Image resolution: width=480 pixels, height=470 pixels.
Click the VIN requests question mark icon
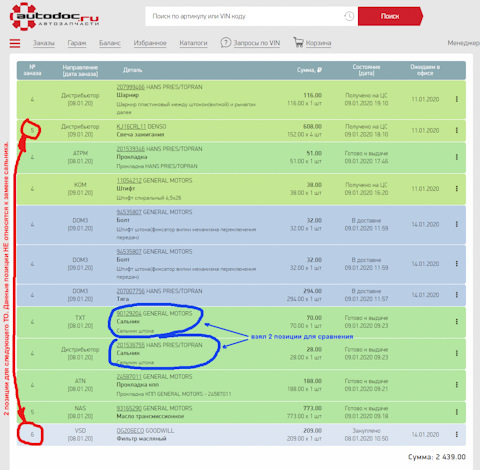click(226, 43)
